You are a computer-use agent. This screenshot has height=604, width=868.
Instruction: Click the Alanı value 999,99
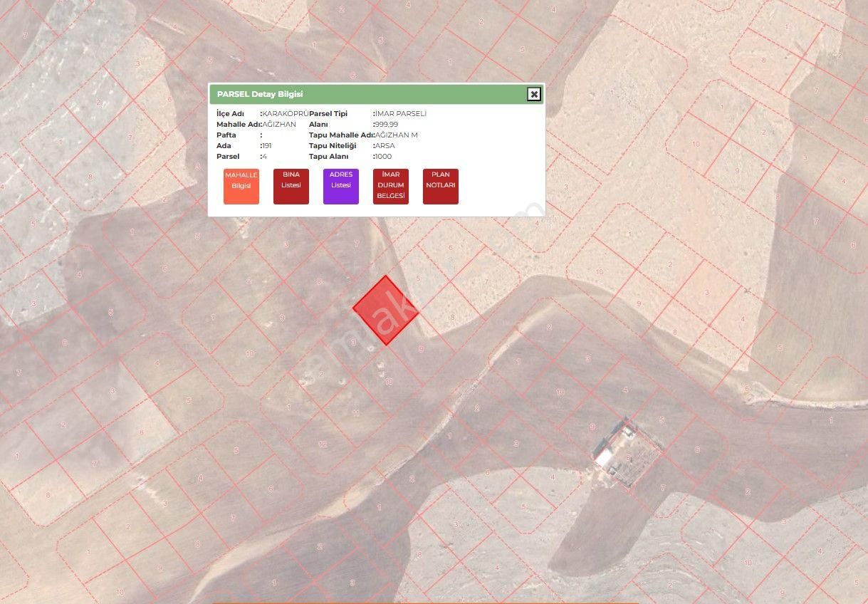(387, 125)
